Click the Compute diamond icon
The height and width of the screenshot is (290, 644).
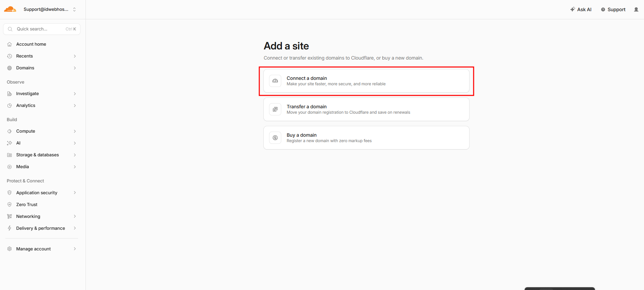tap(9, 131)
